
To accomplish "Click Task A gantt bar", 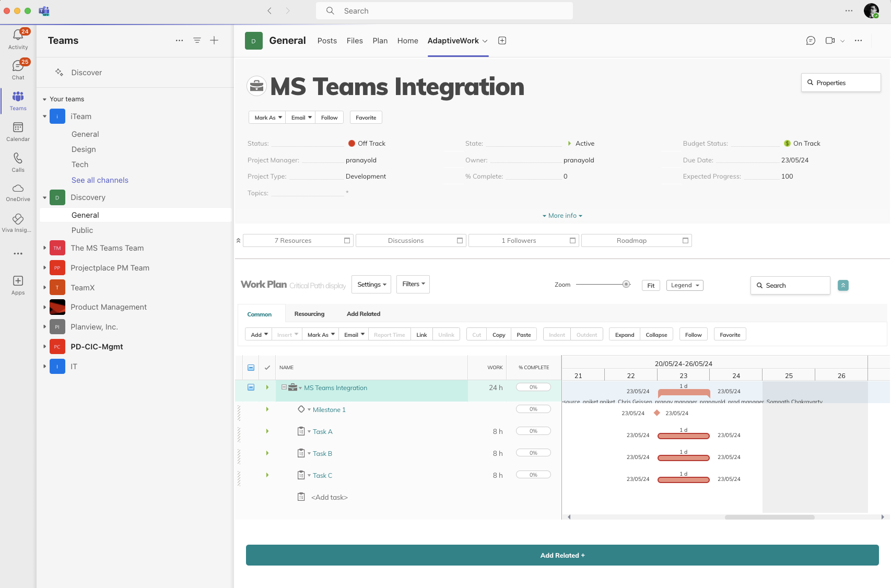I will pyautogui.click(x=683, y=436).
